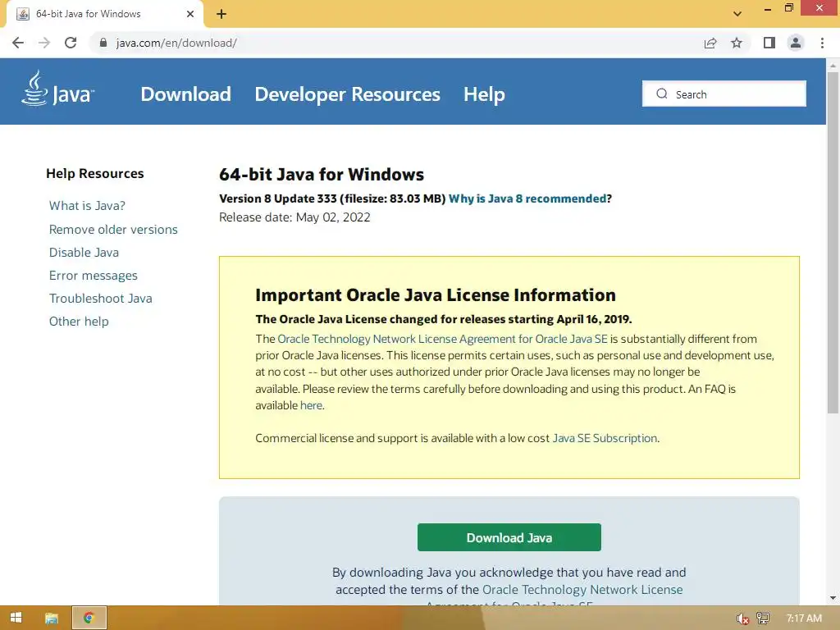Close the 64-bit Java for Windows tab
The image size is (840, 630).
pyautogui.click(x=190, y=14)
